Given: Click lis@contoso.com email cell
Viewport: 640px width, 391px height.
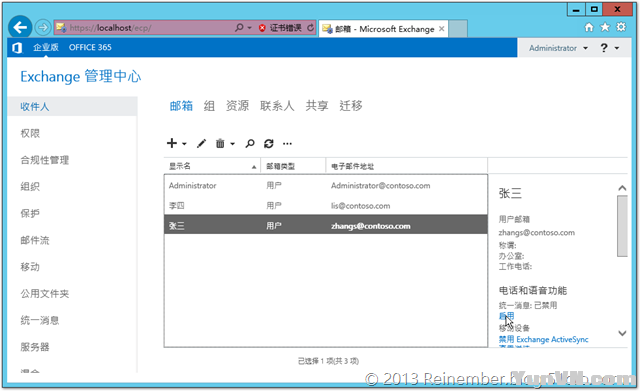Looking at the screenshot, I should coord(360,206).
